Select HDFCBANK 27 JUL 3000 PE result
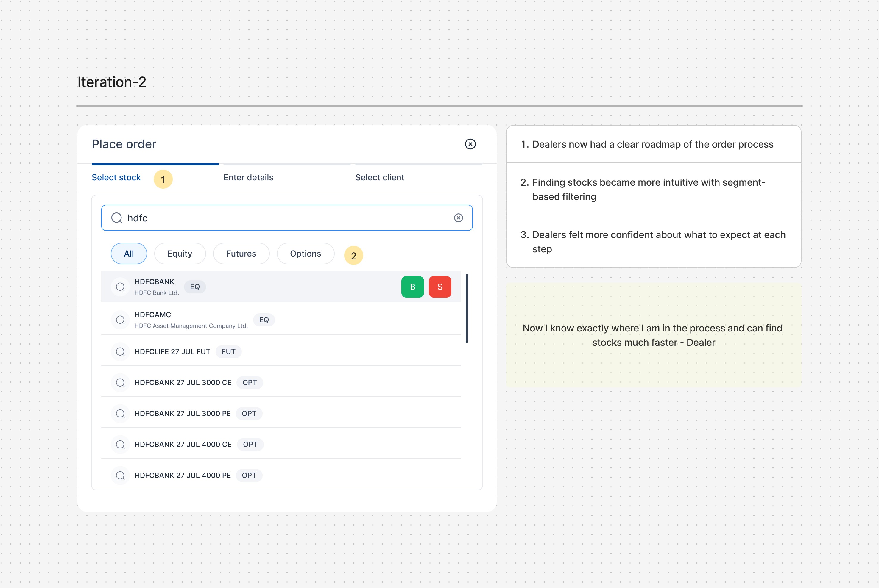 pyautogui.click(x=182, y=414)
